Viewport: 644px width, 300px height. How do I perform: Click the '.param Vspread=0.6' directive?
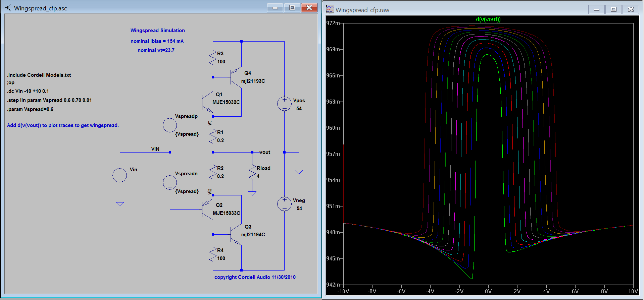(x=30, y=109)
